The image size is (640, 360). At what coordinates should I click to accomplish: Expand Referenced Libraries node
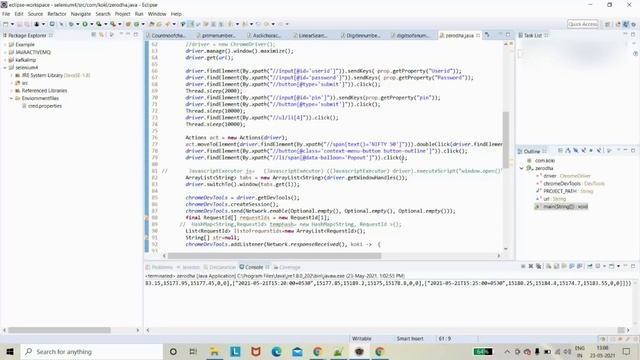pyautogui.click(x=11, y=91)
